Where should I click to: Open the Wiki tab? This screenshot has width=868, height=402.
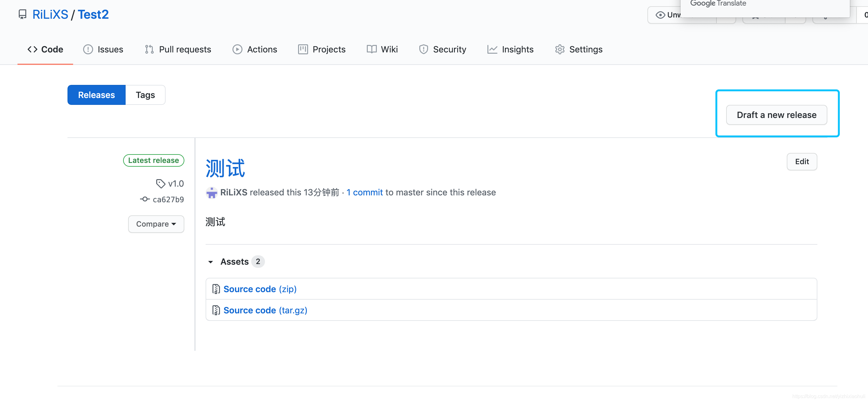pyautogui.click(x=382, y=50)
